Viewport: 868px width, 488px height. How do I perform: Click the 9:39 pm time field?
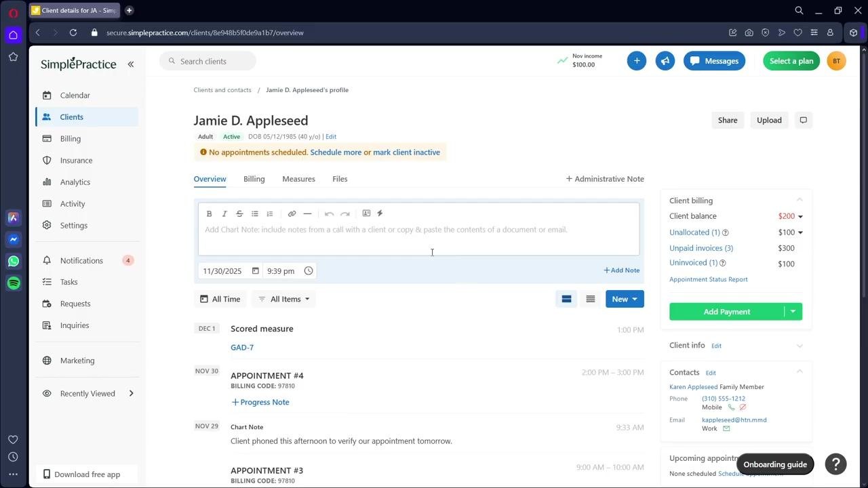[x=281, y=271]
